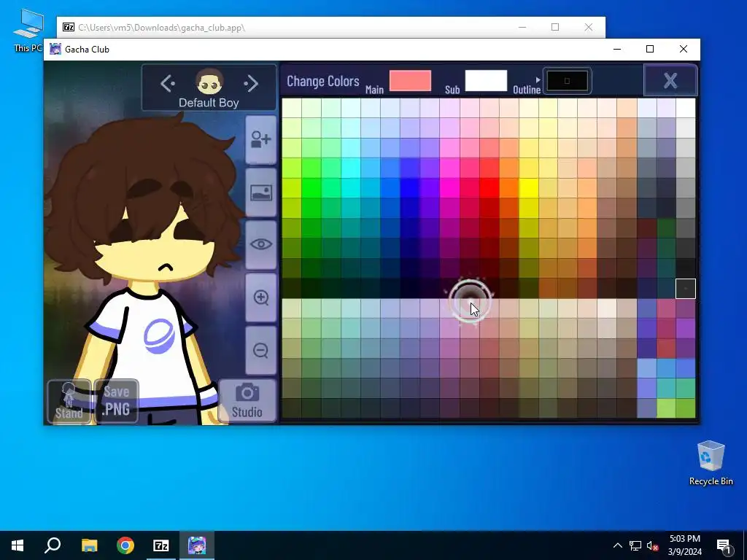Open Studio with the camera button
747x560 pixels.
tap(247, 400)
